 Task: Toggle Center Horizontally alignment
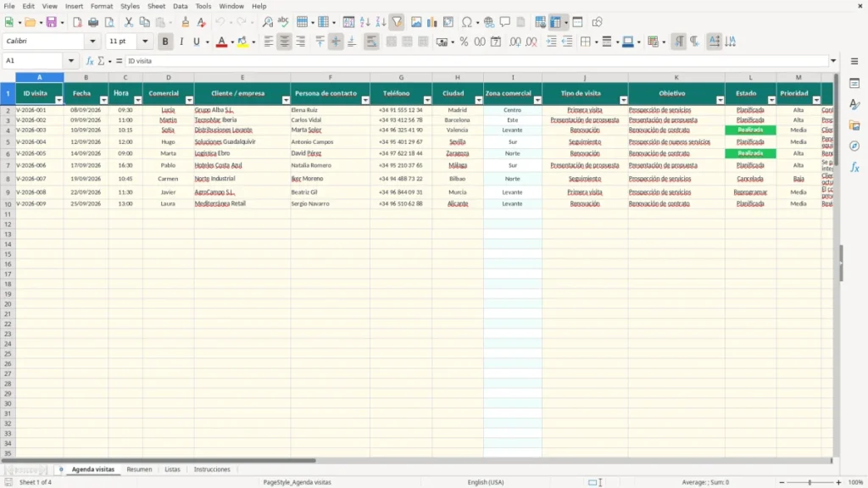(285, 42)
